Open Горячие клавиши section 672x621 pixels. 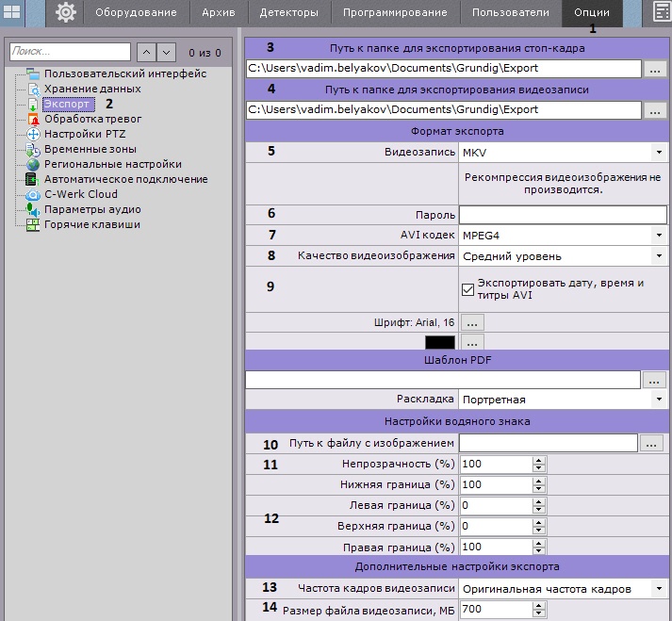[x=92, y=224]
